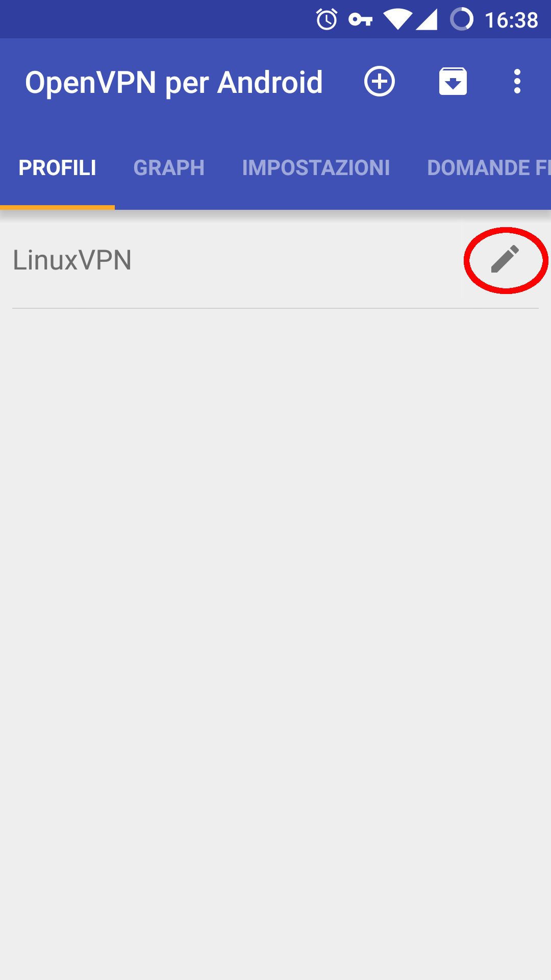Tap the OpenVPN per Android title
Screen dimensions: 551x980
tap(174, 82)
